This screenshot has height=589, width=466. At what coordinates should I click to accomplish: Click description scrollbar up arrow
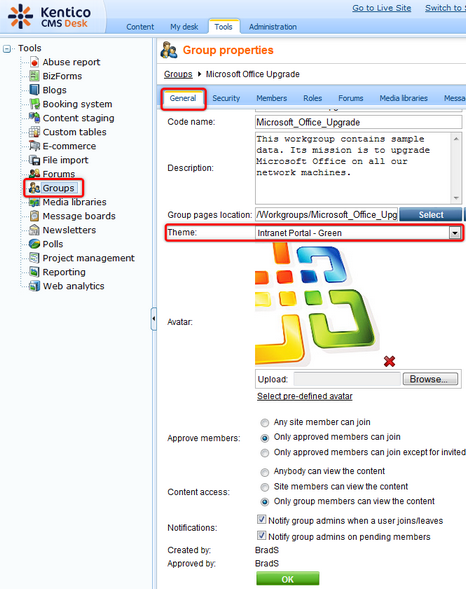456,139
